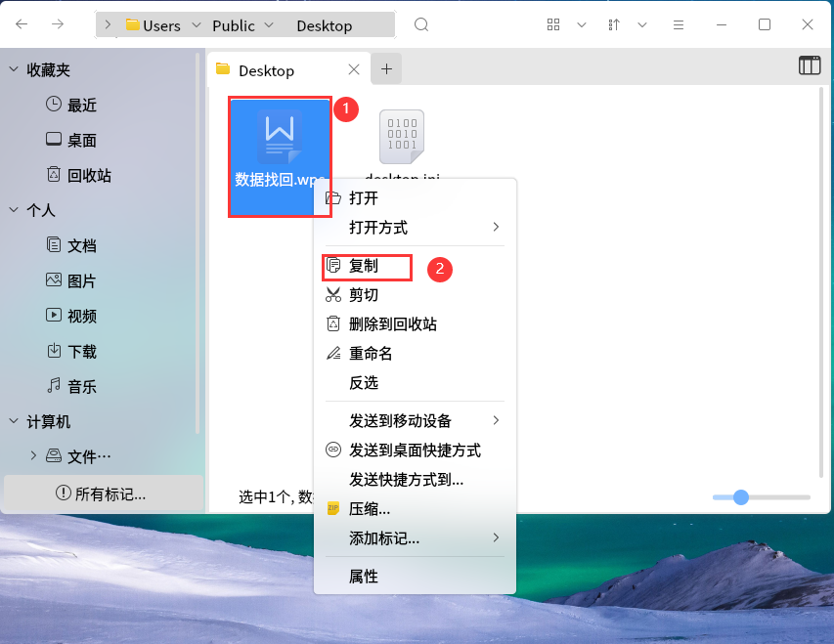834x644 pixels.
Task: Select the desktop.ini file icon
Action: pyautogui.click(x=402, y=137)
